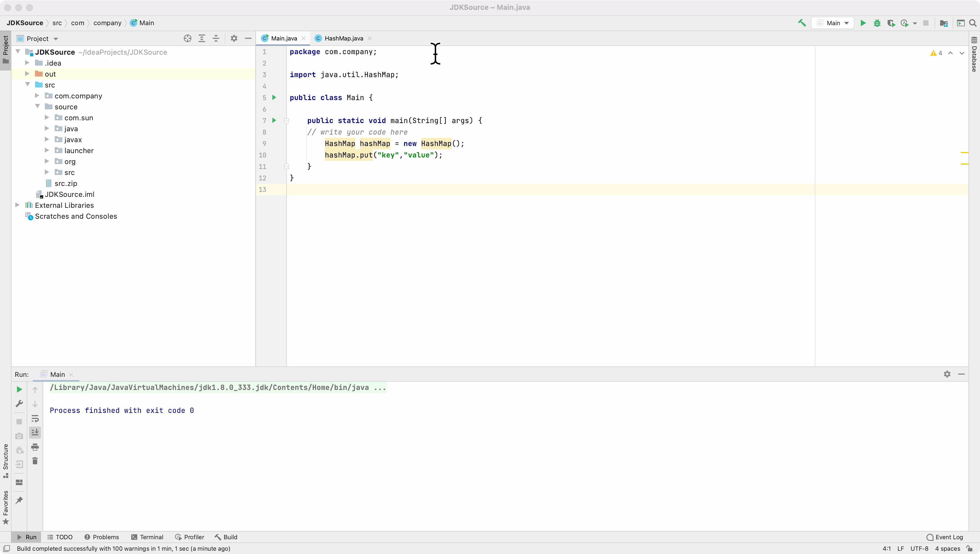Toggle Scroll to the End in console
The height and width of the screenshot is (554, 980).
35,432
